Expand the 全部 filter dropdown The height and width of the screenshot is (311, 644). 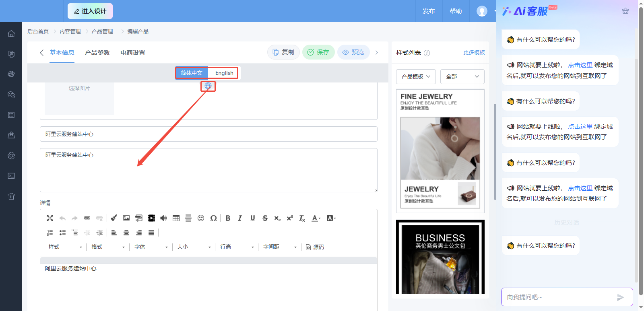click(462, 76)
